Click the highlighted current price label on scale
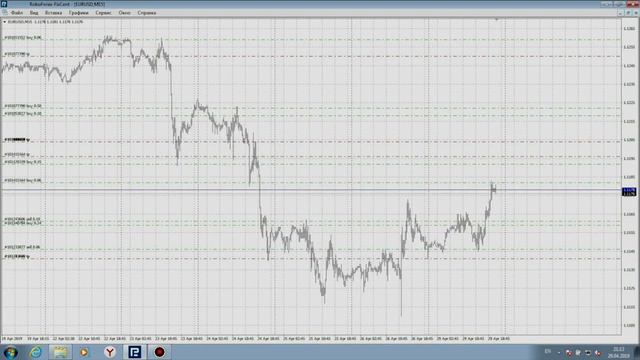This screenshot has height=360, width=640. tap(629, 192)
